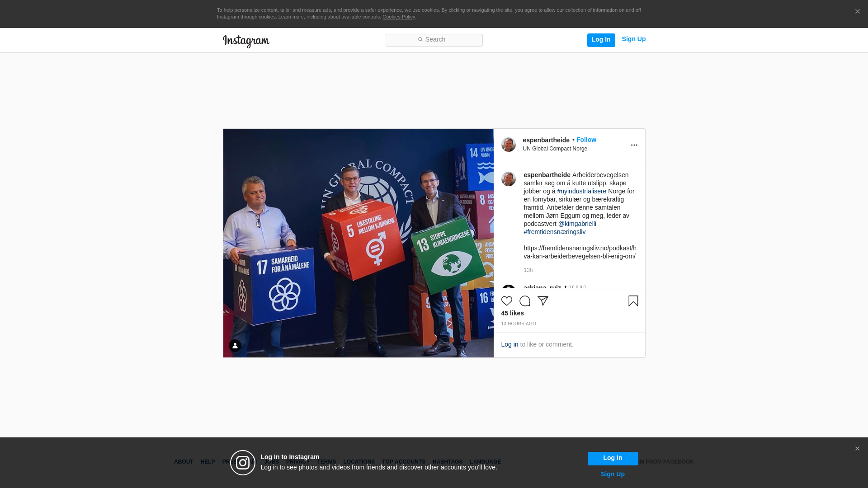
Task: Open comment bubble icon
Action: [524, 301]
